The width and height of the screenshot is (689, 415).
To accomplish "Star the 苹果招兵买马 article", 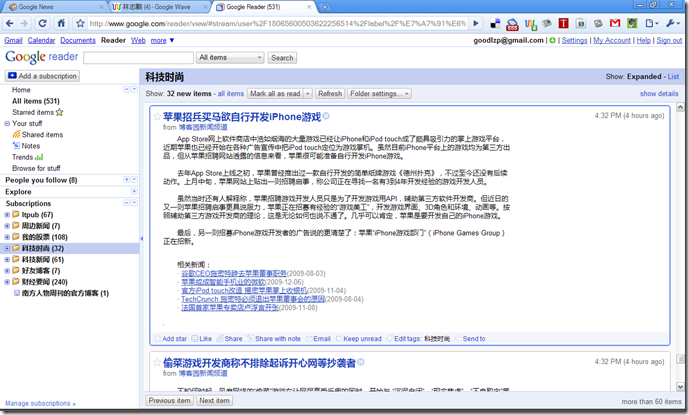I will click(x=157, y=116).
